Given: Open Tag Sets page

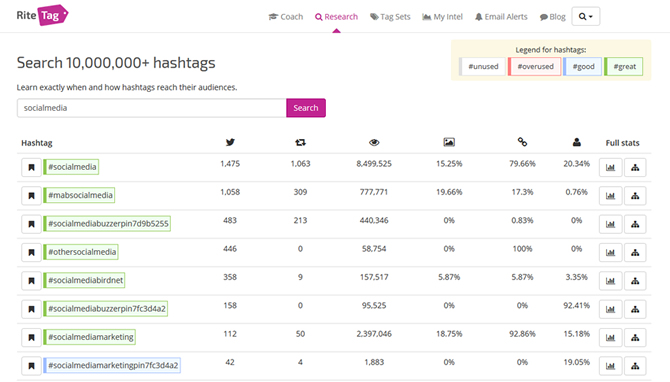Looking at the screenshot, I should 390,17.
